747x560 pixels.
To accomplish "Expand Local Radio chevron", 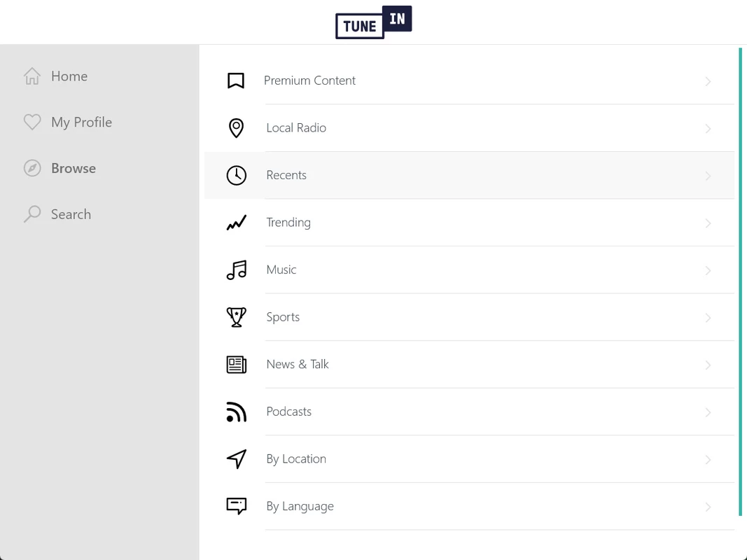I will point(708,129).
